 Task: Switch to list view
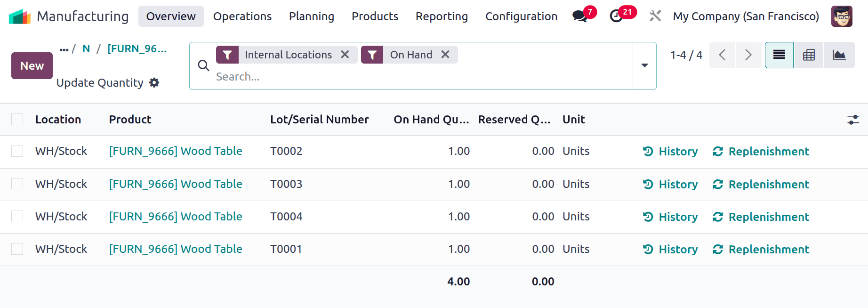(779, 55)
